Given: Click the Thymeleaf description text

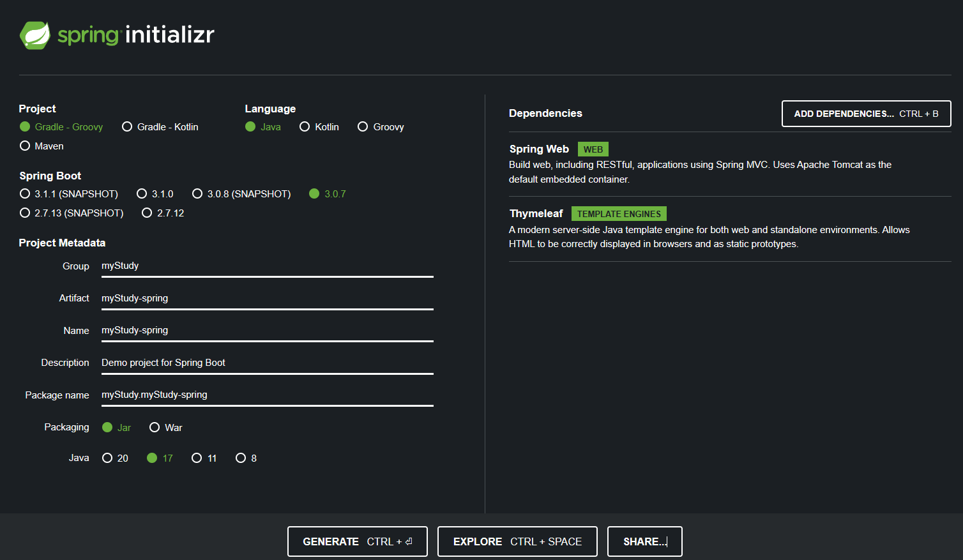Looking at the screenshot, I should pyautogui.click(x=709, y=237).
